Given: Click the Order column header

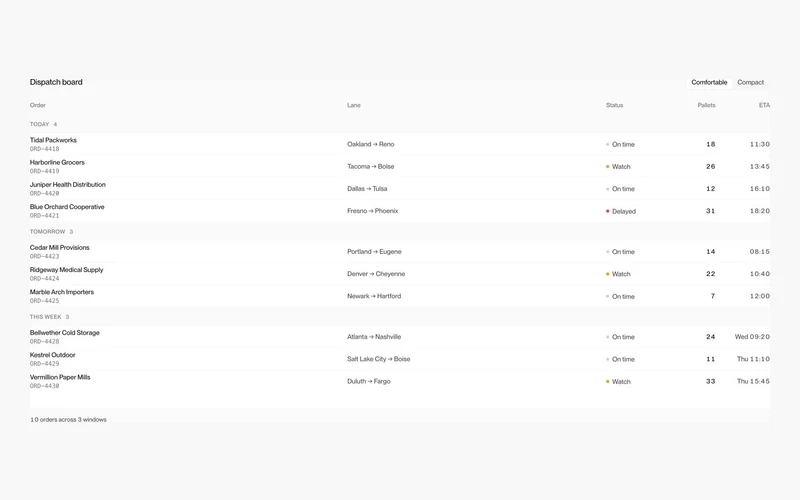Looking at the screenshot, I should (x=38, y=105).
